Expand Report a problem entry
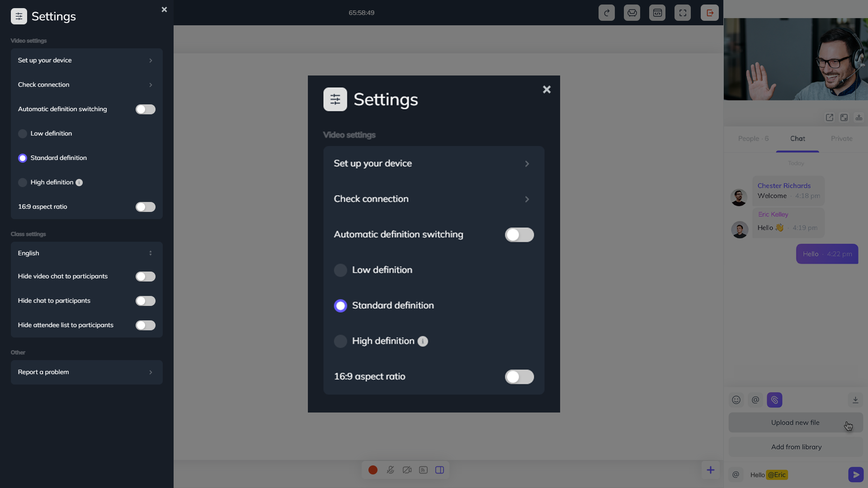 click(86, 372)
